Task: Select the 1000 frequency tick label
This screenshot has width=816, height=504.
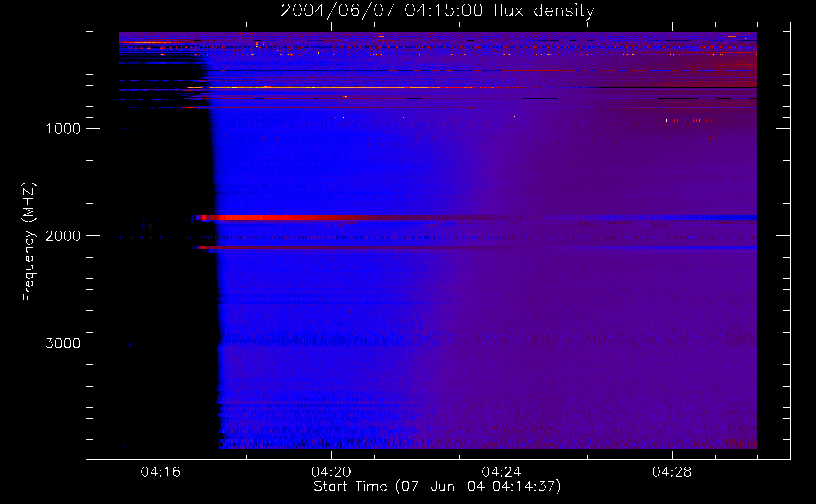Action: [63, 129]
